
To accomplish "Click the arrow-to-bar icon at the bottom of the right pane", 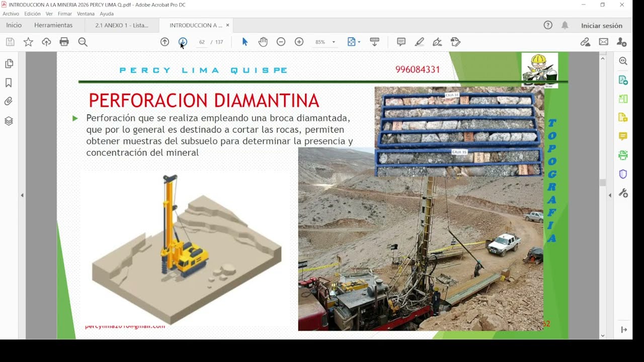I will point(624,329).
